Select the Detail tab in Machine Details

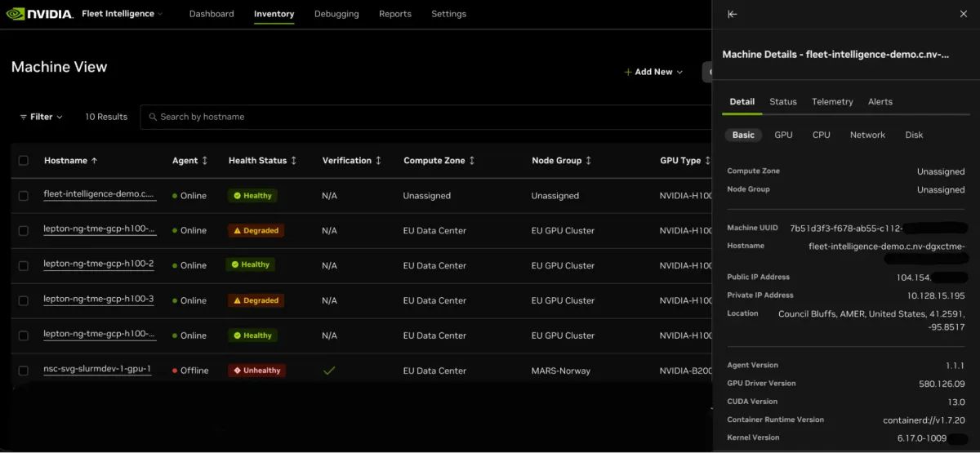click(x=742, y=102)
